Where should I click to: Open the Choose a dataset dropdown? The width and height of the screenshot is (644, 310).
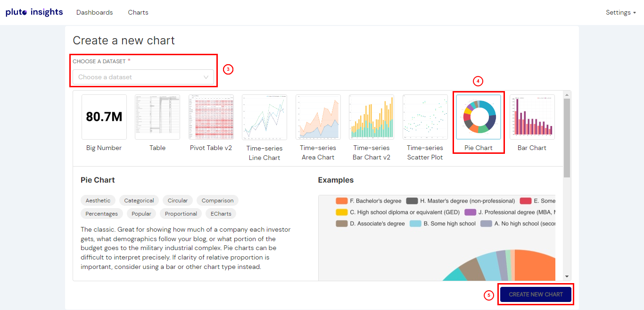click(143, 77)
